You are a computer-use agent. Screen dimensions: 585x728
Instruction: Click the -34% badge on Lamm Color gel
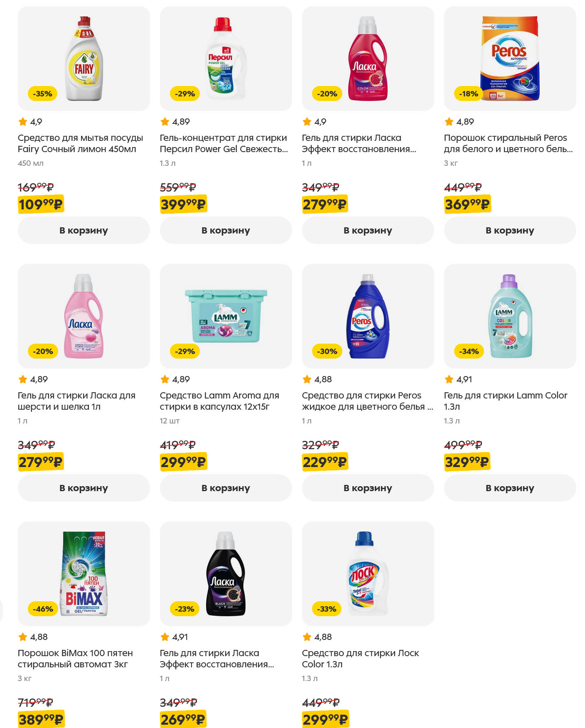[x=469, y=352]
